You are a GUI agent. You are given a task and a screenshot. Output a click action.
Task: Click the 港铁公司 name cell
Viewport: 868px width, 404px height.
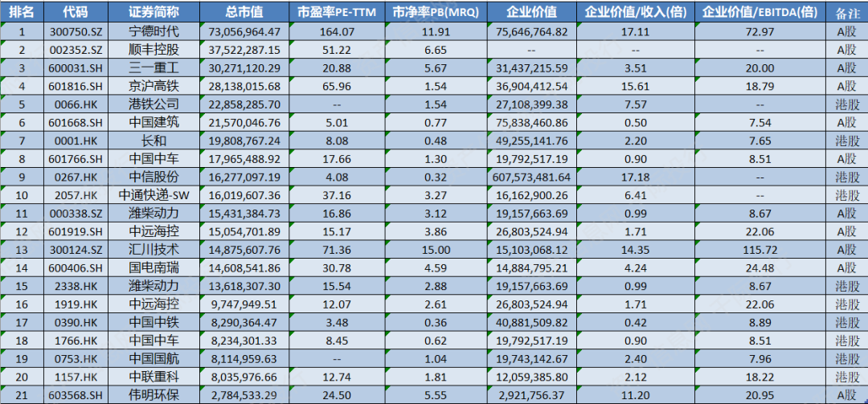coord(154,104)
